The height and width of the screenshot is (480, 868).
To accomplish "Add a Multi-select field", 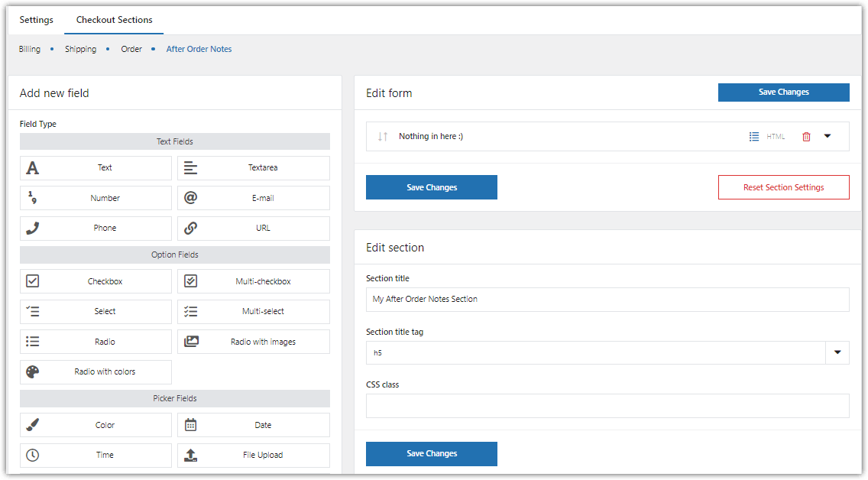I will pyautogui.click(x=254, y=312).
